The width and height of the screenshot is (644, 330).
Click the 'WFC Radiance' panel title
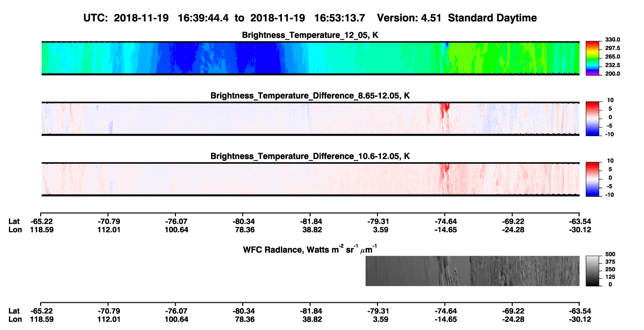(310, 249)
